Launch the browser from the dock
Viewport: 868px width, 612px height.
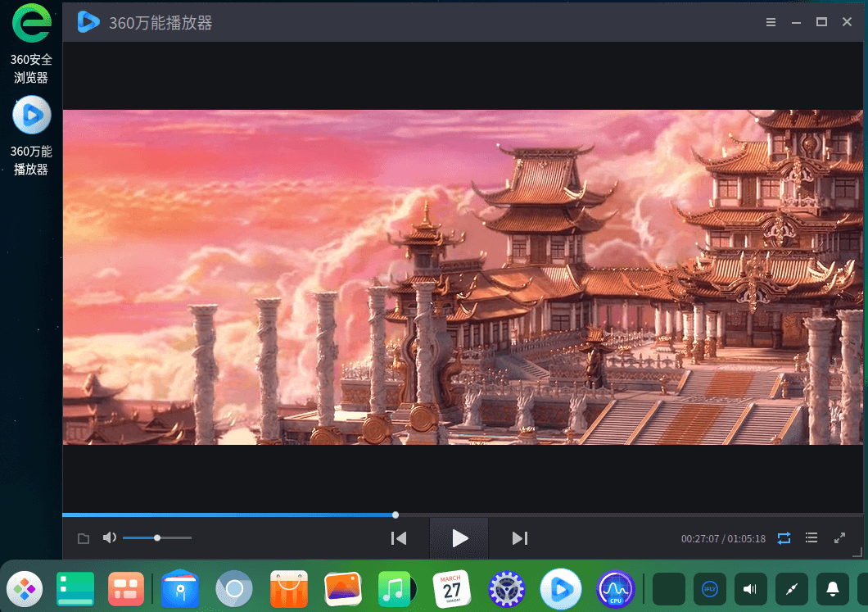pos(234,589)
